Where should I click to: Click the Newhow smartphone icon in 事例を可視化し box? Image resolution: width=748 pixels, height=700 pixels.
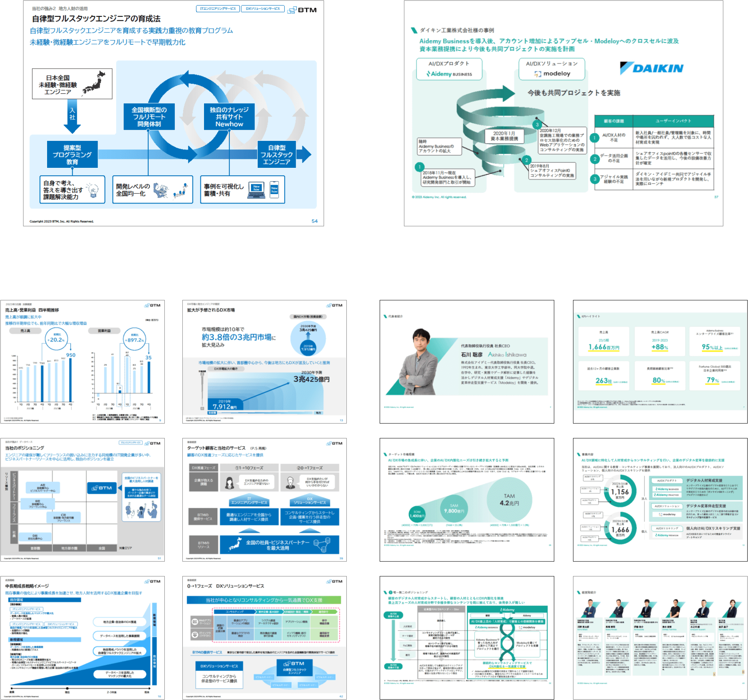click(275, 189)
